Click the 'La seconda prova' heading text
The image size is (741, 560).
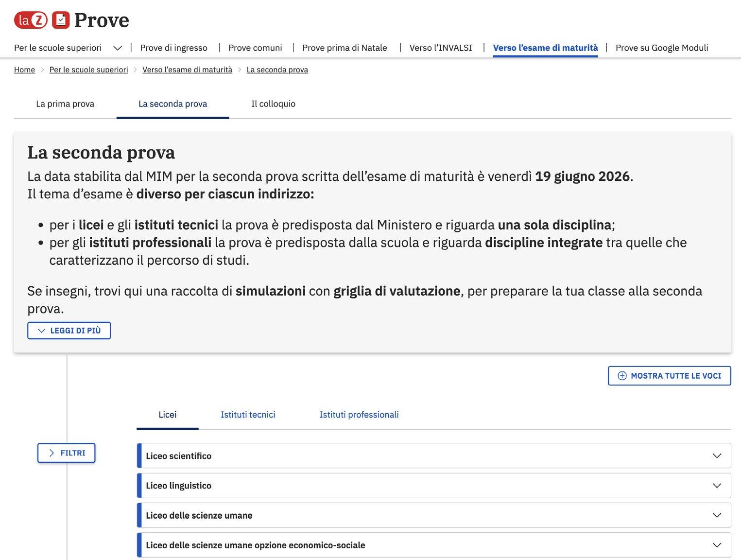pyautogui.click(x=101, y=152)
